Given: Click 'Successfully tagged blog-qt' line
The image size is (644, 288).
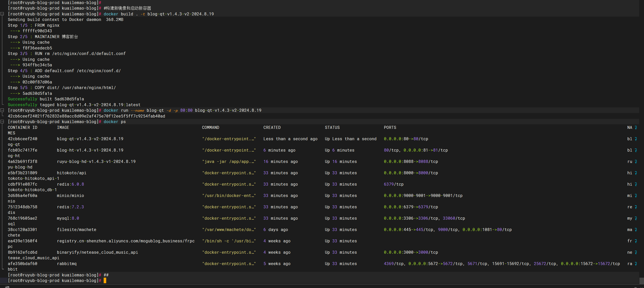Looking at the screenshot, I should (x=74, y=105).
